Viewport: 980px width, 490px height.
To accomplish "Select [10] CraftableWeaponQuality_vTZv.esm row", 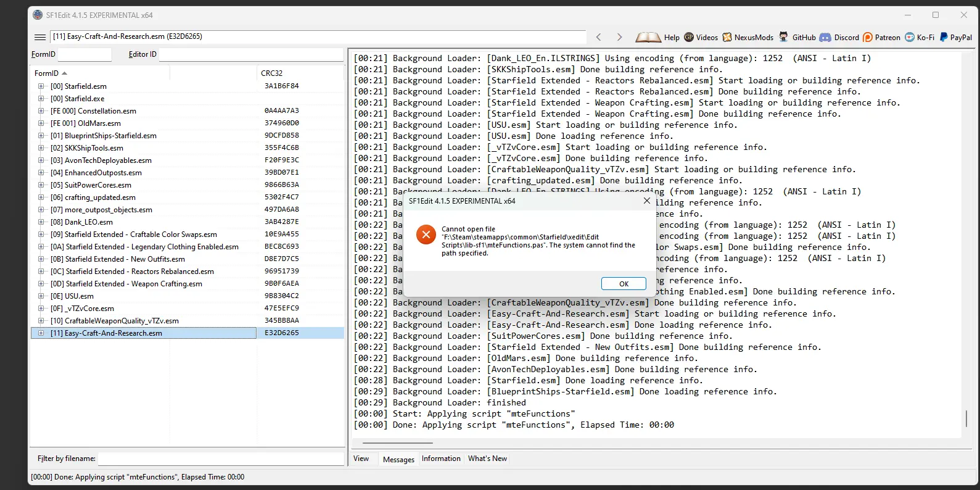I will [187, 321].
